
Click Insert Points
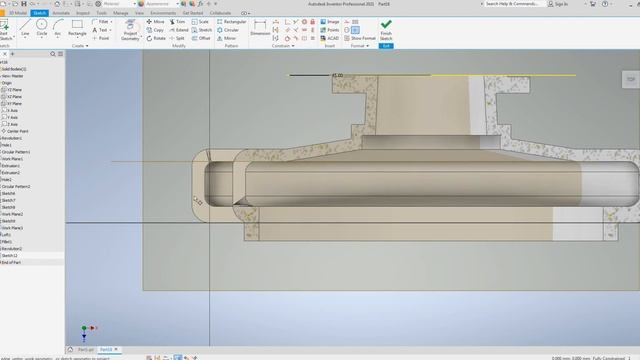(330, 30)
